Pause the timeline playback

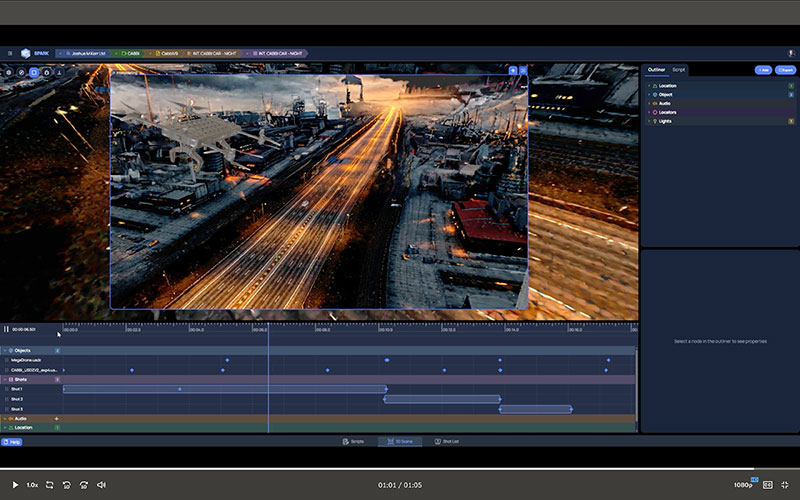[x=6, y=329]
